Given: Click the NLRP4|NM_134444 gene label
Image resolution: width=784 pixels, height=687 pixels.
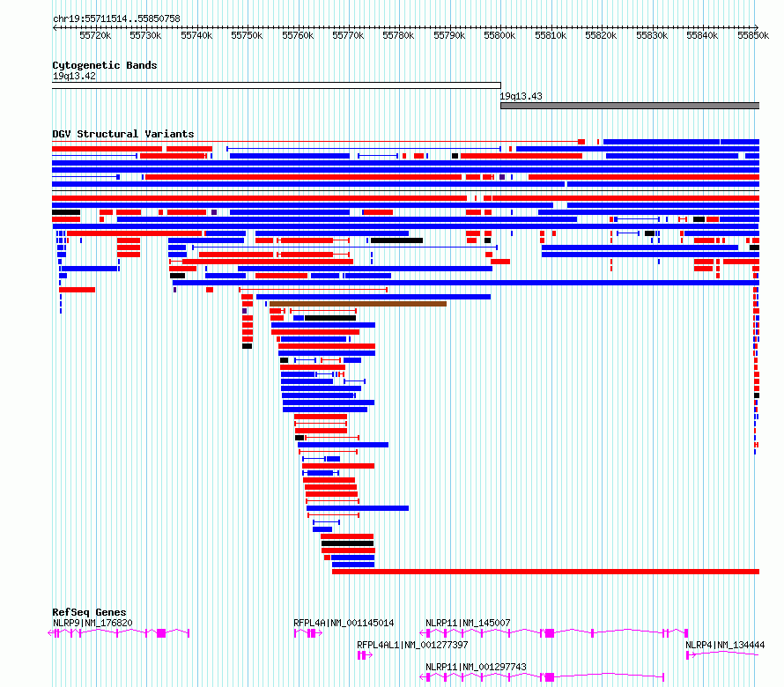Looking at the screenshot, I should click(725, 645).
